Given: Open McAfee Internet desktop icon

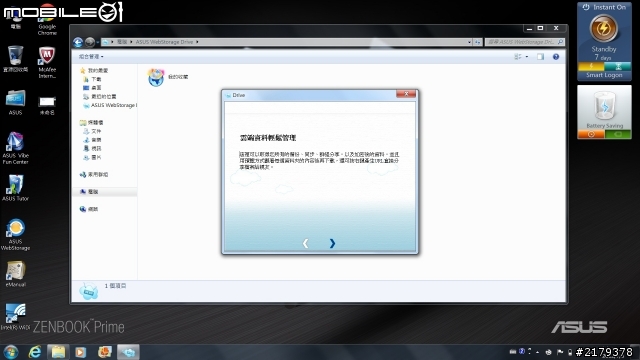Looking at the screenshot, I should point(47,62).
